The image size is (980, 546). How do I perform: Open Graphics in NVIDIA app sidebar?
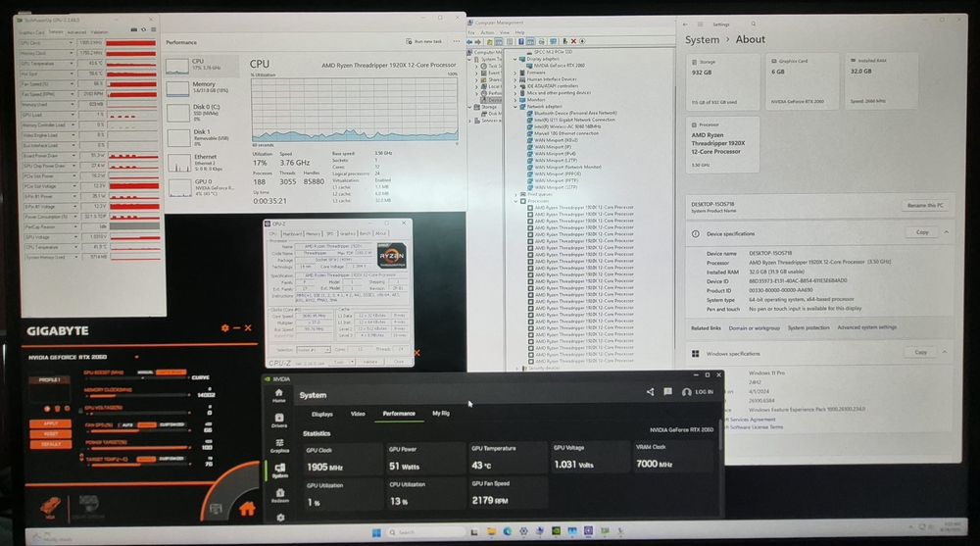pos(279,446)
